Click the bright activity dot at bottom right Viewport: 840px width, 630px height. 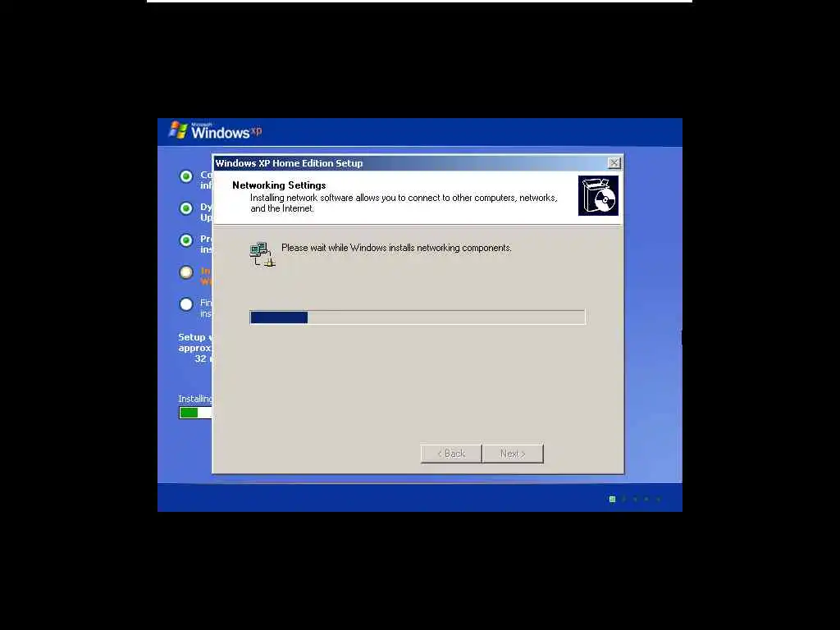612,500
